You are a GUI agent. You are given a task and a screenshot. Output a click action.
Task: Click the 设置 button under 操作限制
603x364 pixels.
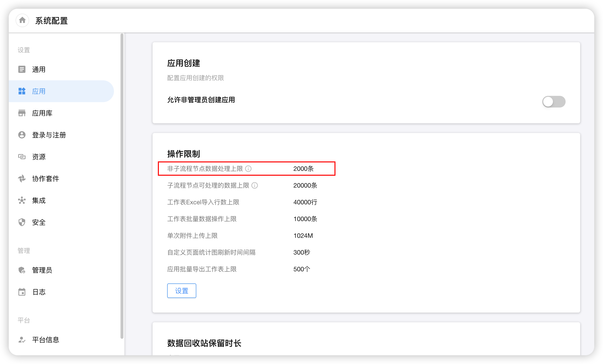[x=181, y=291]
